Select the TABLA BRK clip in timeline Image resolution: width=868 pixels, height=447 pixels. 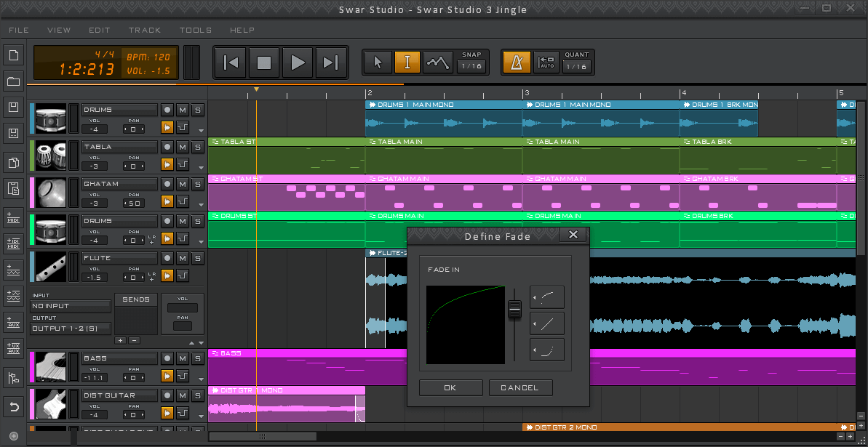[758, 156]
